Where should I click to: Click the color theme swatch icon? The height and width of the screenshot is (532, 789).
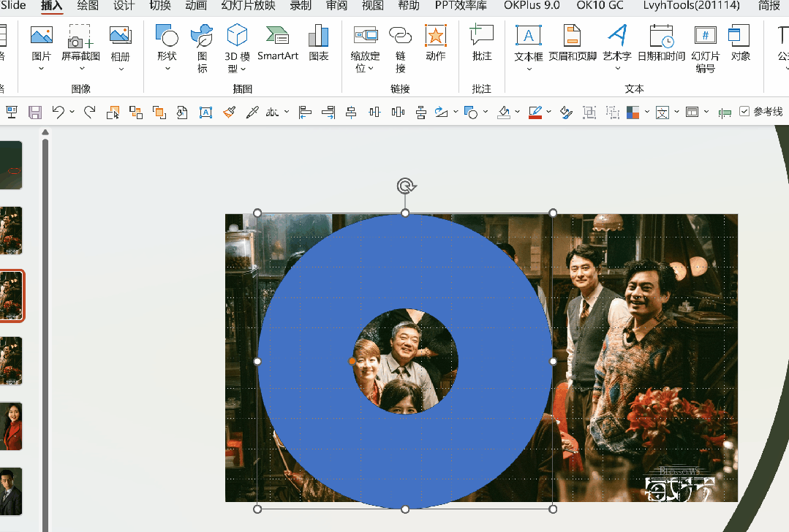click(x=633, y=112)
